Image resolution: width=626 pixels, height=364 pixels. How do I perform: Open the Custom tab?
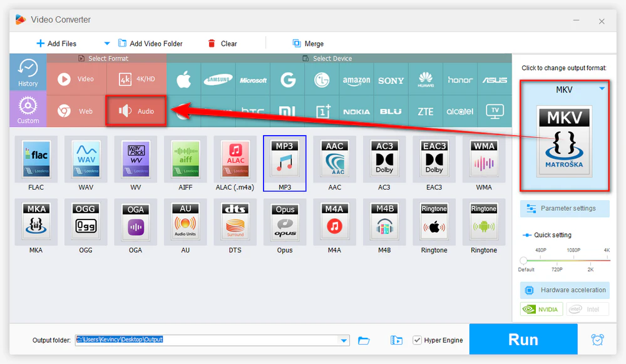[x=28, y=109]
